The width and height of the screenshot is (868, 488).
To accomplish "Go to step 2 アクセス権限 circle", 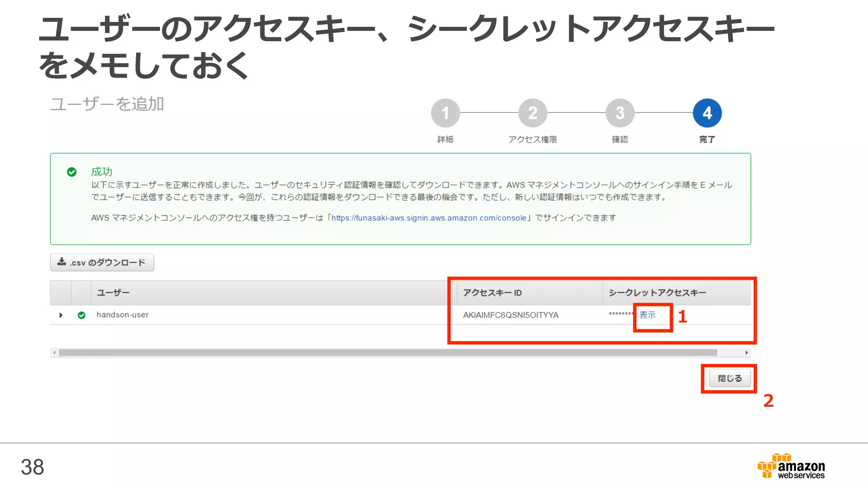I will point(533,113).
